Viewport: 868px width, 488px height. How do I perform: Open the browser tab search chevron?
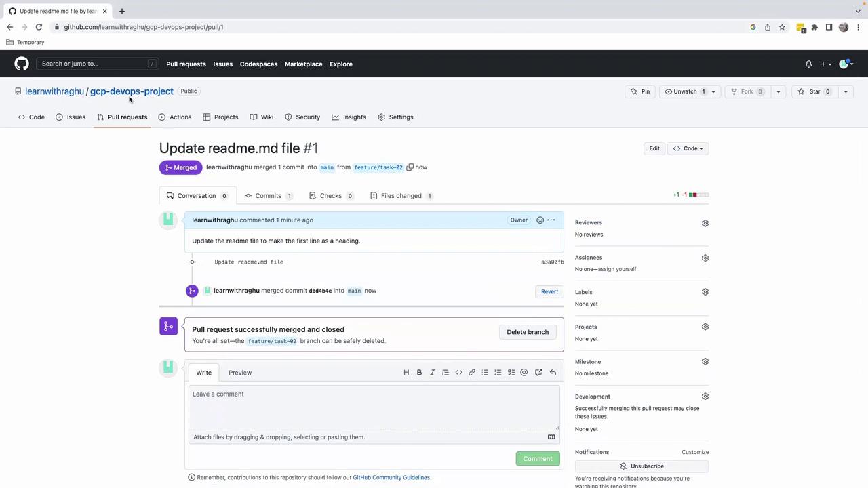click(x=858, y=11)
